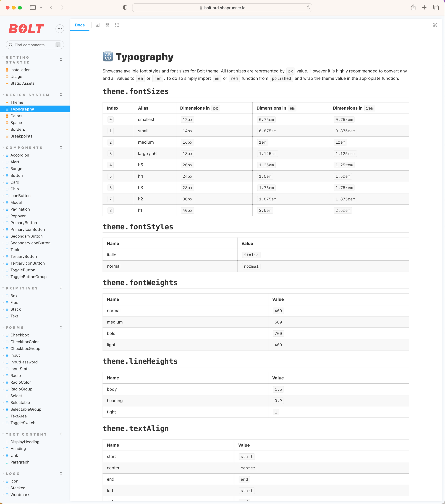The image size is (445, 504).
Task: Toggle the grid view toolbar icon
Action: pos(108,25)
